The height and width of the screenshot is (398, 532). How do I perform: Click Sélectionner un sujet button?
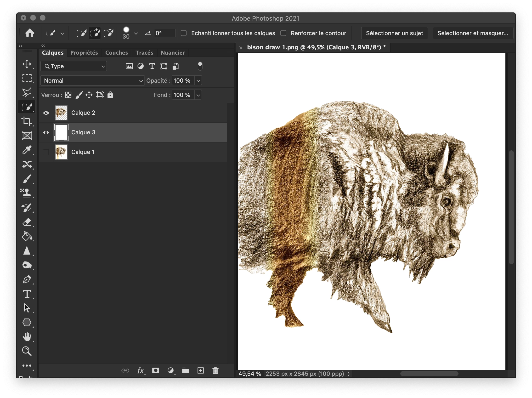394,33
